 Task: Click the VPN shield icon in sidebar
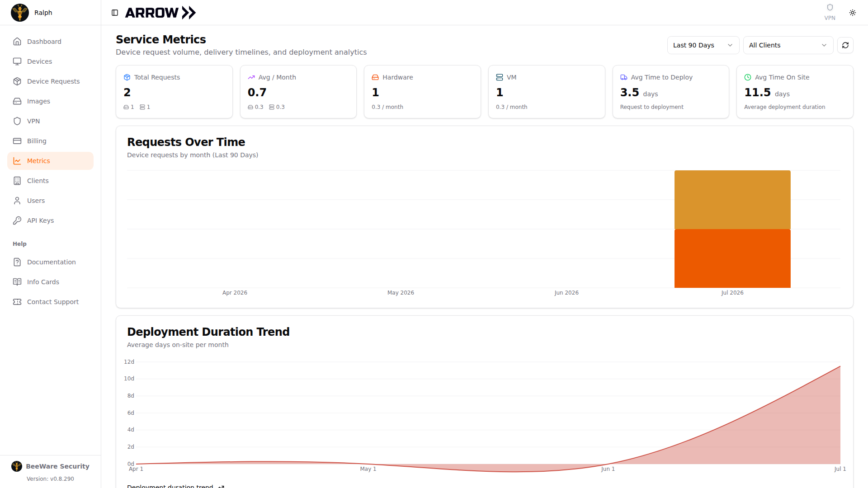pos(17,121)
